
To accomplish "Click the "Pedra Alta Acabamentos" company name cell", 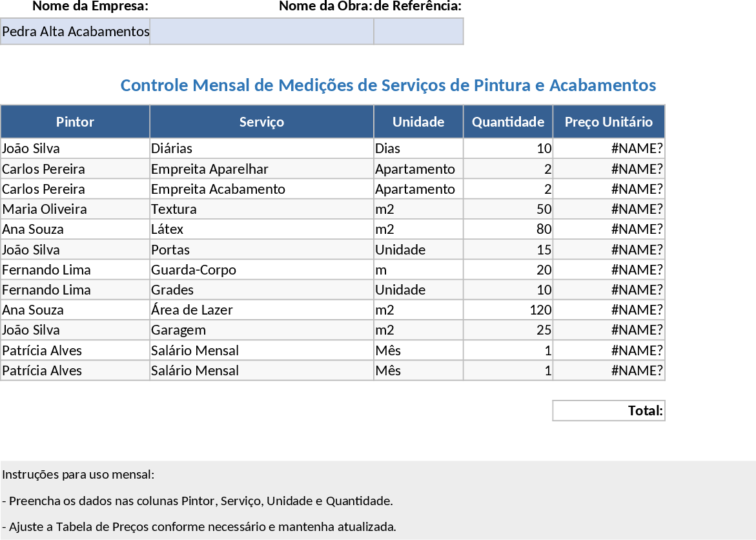I will (76, 31).
